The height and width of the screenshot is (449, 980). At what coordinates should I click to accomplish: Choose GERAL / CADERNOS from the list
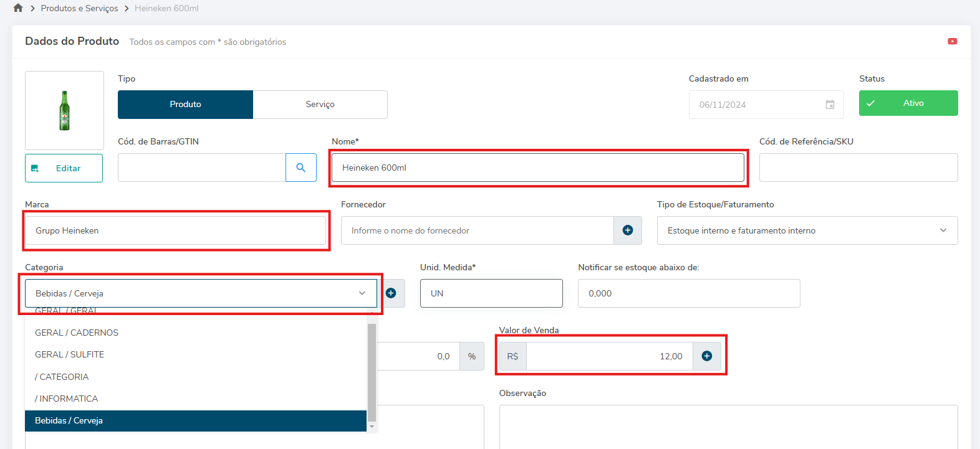point(196,333)
